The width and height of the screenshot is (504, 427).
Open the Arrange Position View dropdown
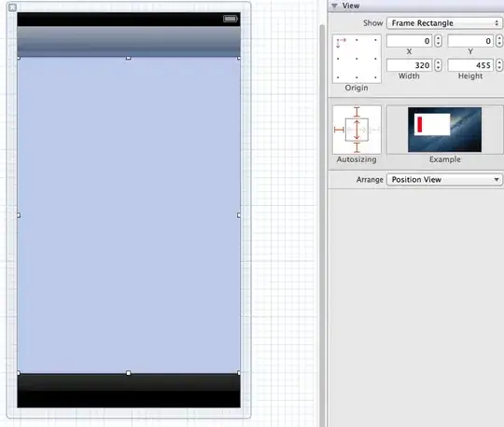[x=444, y=179]
